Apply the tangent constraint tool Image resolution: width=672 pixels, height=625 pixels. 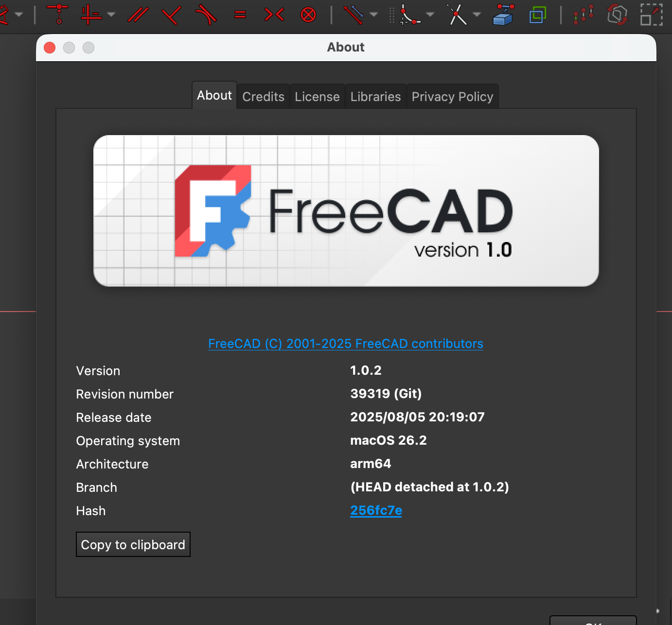tap(206, 15)
